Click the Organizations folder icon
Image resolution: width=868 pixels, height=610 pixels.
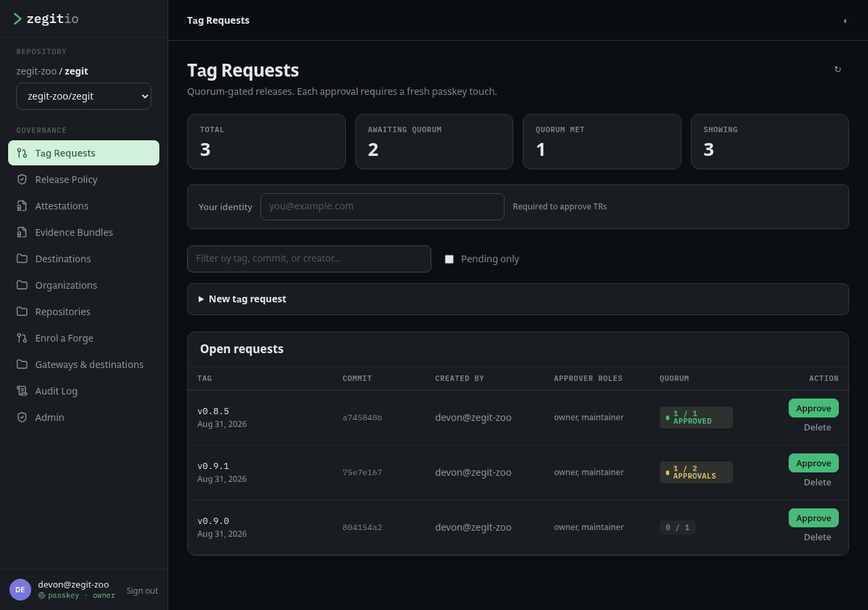click(x=22, y=285)
